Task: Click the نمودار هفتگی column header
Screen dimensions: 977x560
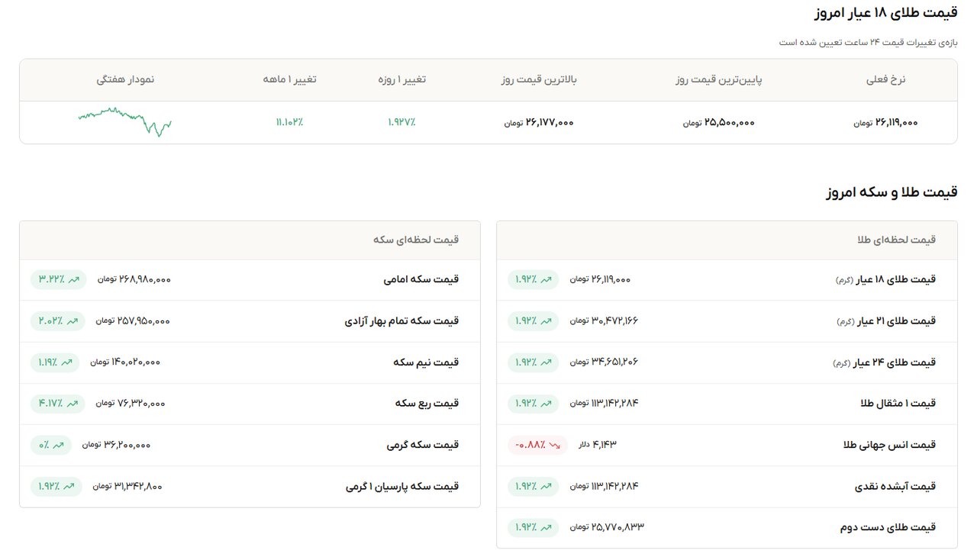Action: coord(125,79)
